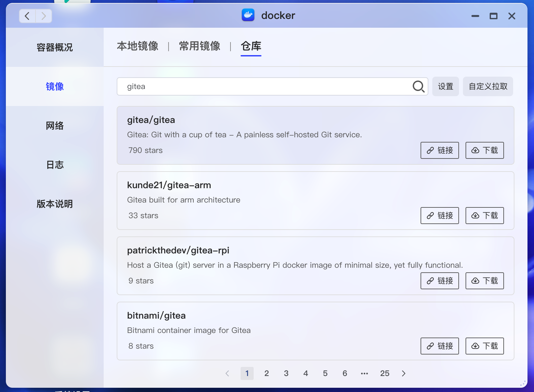This screenshot has height=392, width=534.
Task: Minimize the docker window
Action: [x=475, y=16]
